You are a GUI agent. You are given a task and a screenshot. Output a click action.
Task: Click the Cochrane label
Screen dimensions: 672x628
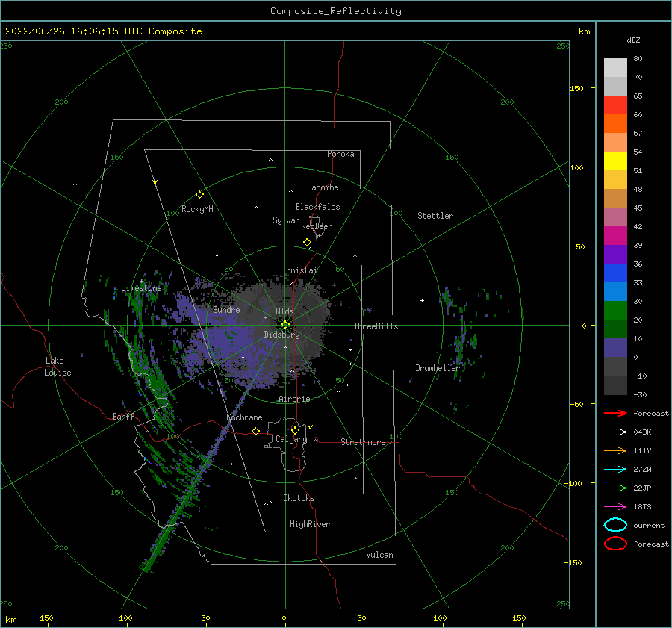[x=244, y=417]
